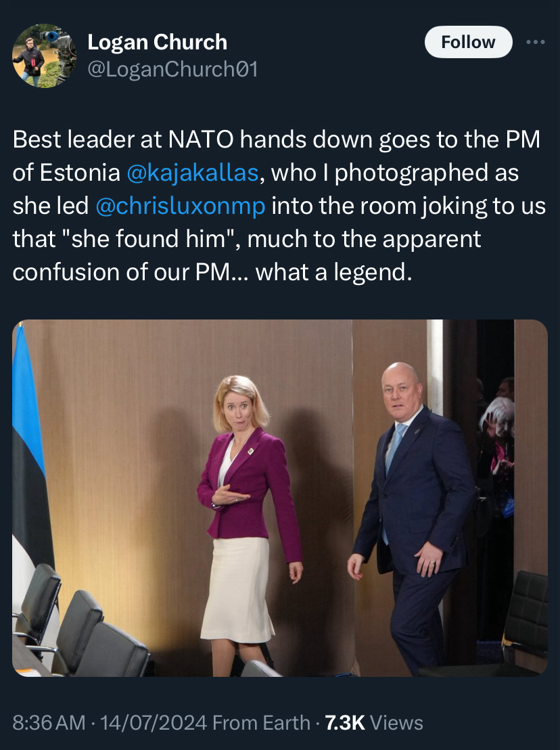Visit the @kajakallas mention
Screen dimensions: 560x750
pos(193,173)
